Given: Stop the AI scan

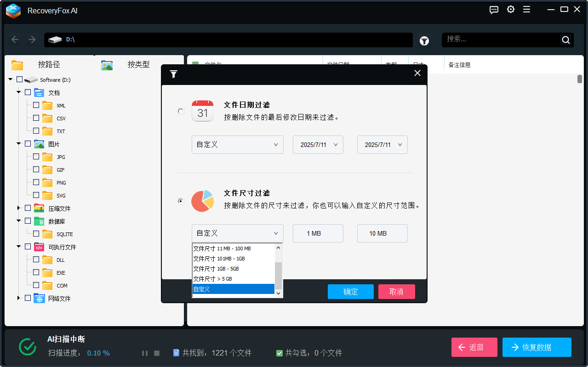Looking at the screenshot, I should click(x=156, y=353).
